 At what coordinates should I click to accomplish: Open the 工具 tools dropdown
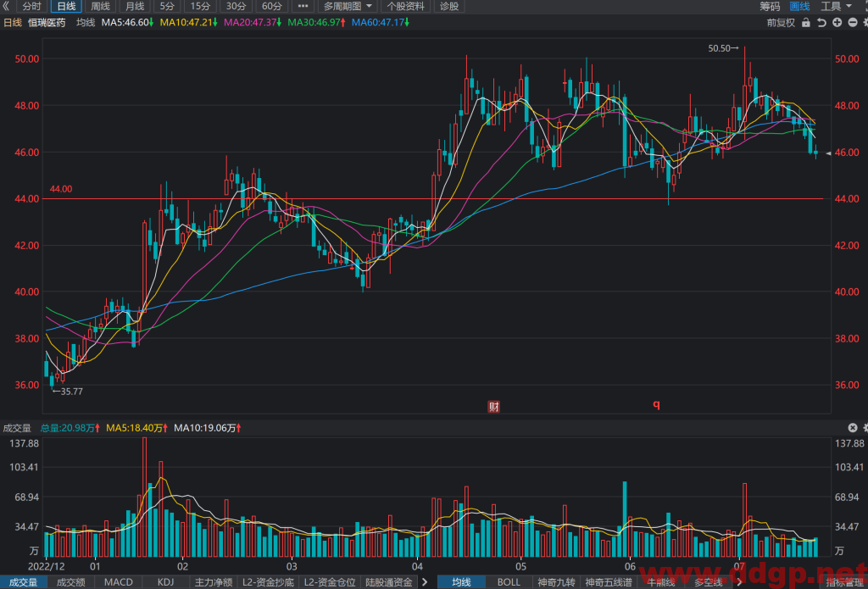[836, 6]
